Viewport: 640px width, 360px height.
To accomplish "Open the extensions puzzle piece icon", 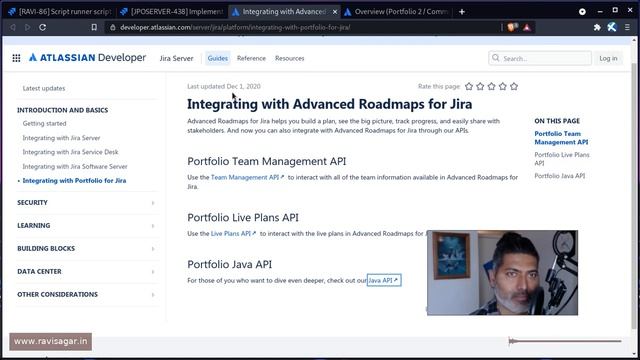I will coord(597,27).
